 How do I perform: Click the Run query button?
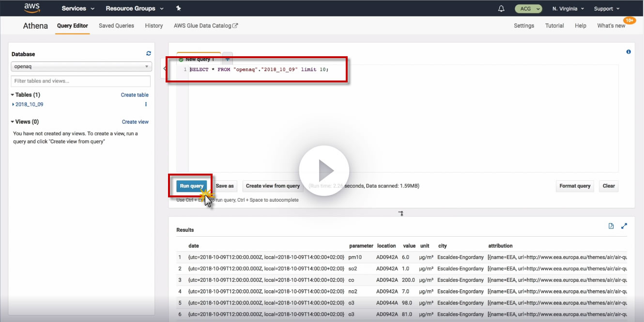(x=192, y=186)
